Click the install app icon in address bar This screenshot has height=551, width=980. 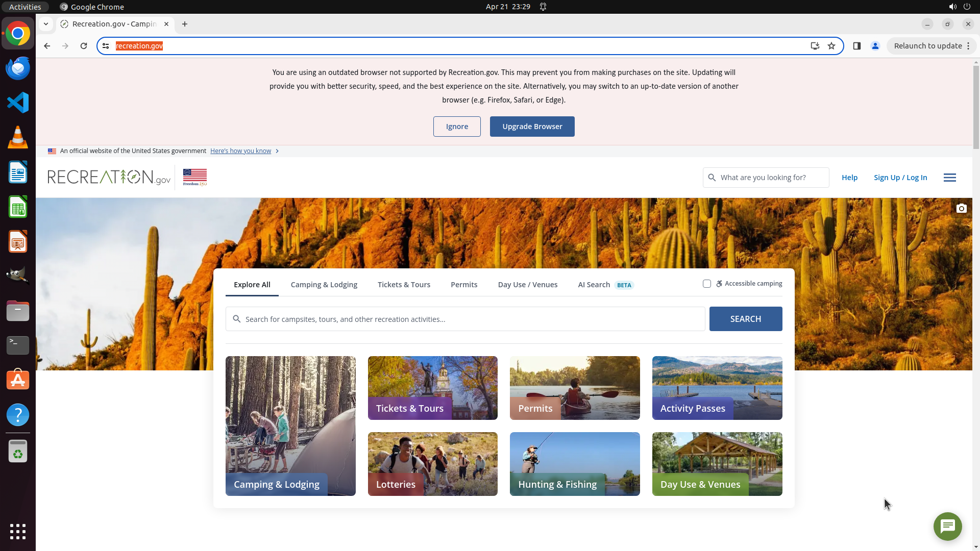point(815,46)
